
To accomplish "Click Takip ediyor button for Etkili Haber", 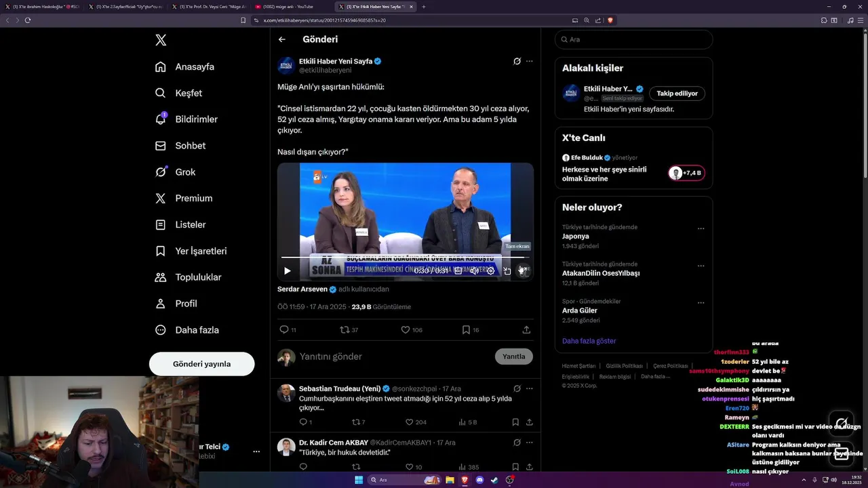I will (677, 94).
